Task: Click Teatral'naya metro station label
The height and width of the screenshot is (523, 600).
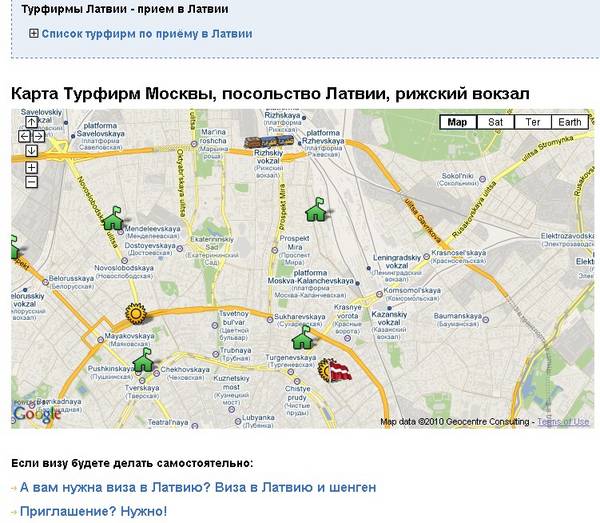Action: (168, 422)
